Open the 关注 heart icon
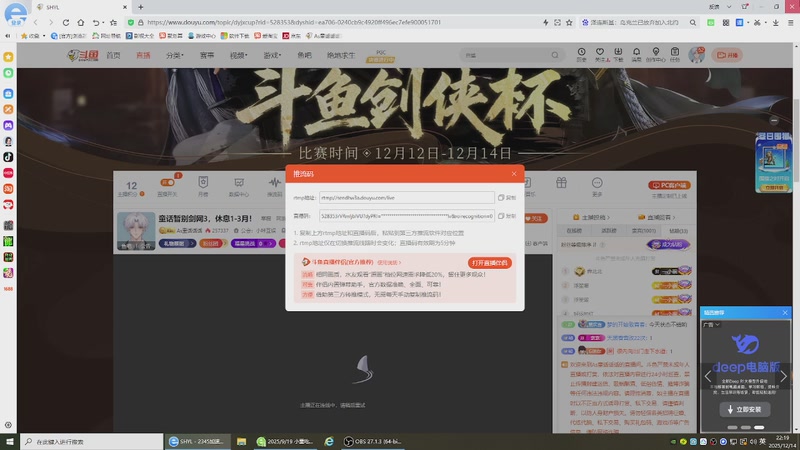Screen dimensions: 800x450 (600, 55)
